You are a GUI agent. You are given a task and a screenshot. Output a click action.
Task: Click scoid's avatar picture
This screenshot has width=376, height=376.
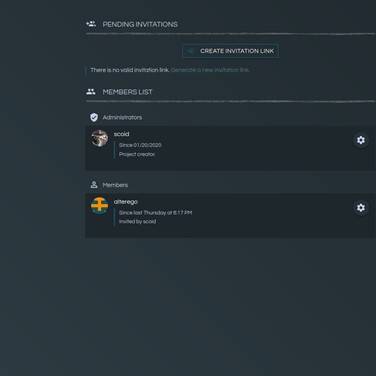click(99, 138)
